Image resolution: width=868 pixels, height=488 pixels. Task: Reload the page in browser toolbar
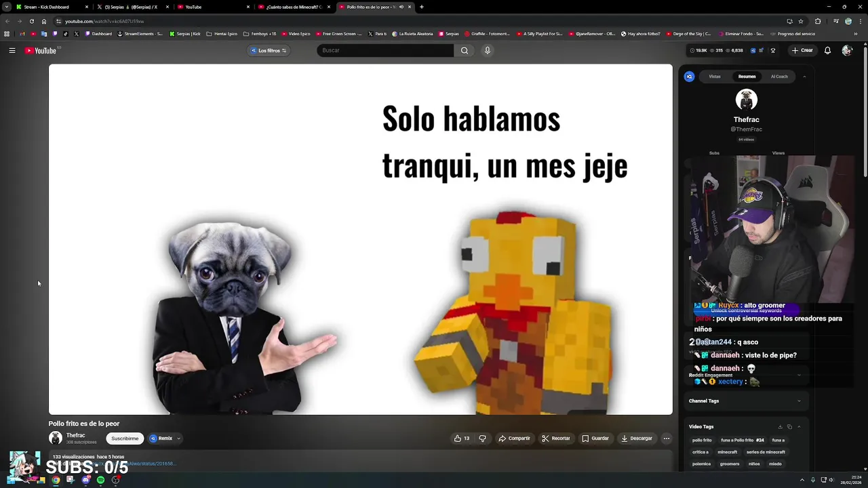(31, 21)
